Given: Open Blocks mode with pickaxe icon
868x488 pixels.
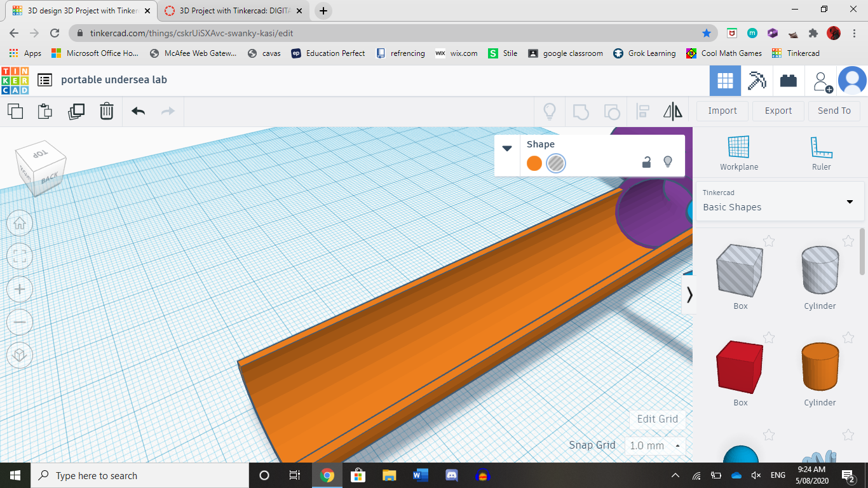Looking at the screenshot, I should coord(757,81).
